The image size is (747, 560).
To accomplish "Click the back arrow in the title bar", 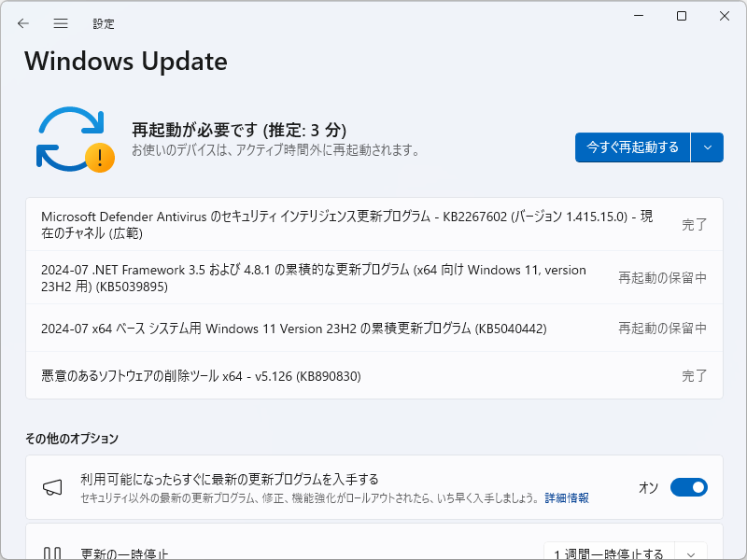I will click(22, 23).
